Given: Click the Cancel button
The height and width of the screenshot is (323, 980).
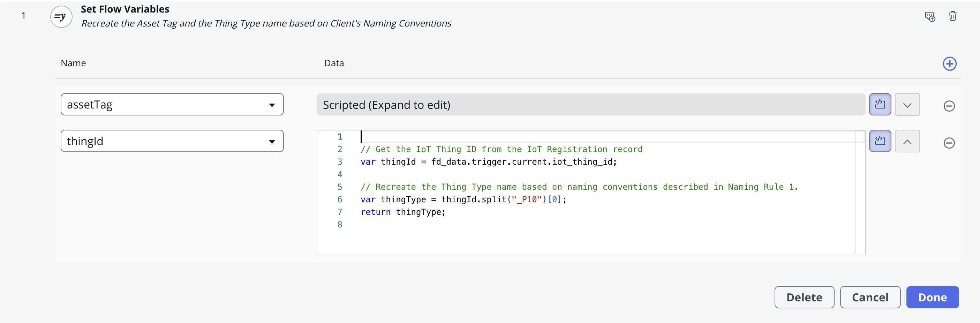Looking at the screenshot, I should [x=870, y=297].
